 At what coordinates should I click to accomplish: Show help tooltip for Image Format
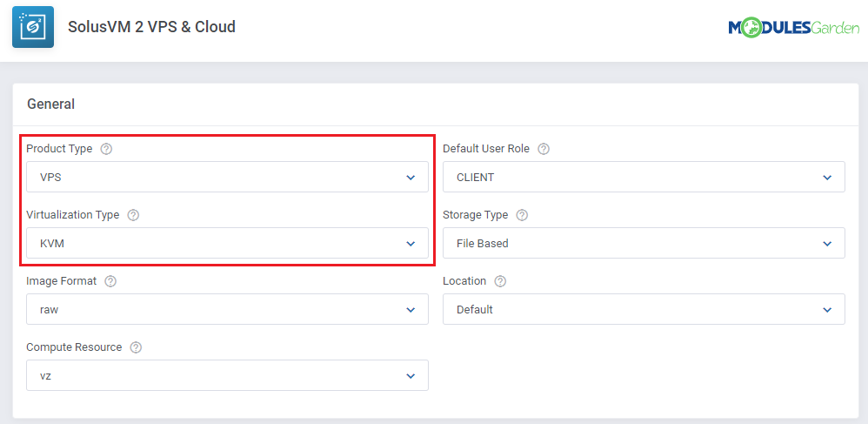click(110, 281)
